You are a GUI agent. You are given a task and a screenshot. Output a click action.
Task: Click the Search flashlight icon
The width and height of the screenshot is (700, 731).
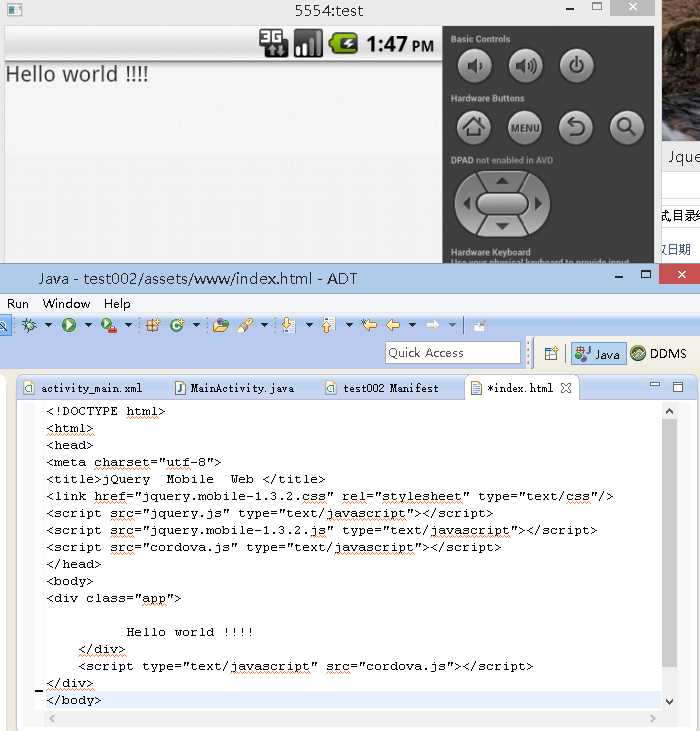tap(245, 325)
